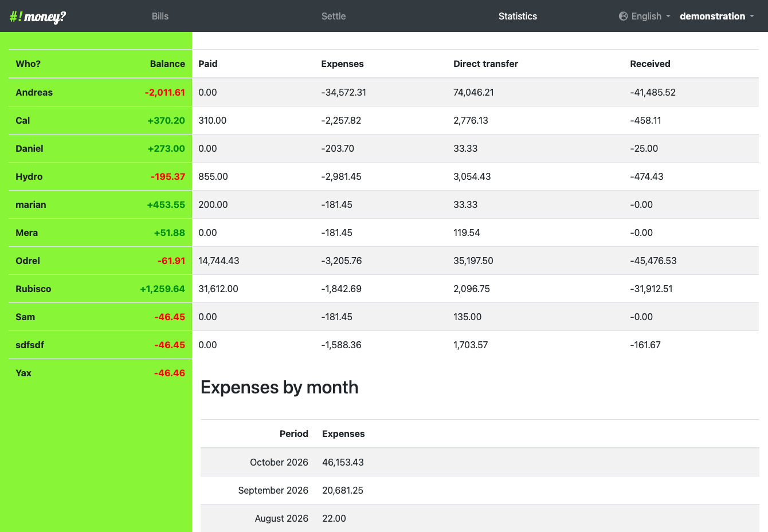This screenshot has width=768, height=532.
Task: Click Odrel's paid value 14,744.43
Action: coord(219,261)
